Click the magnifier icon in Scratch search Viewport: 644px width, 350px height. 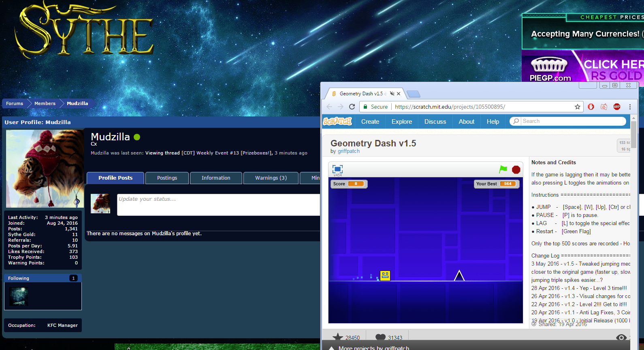coord(516,121)
